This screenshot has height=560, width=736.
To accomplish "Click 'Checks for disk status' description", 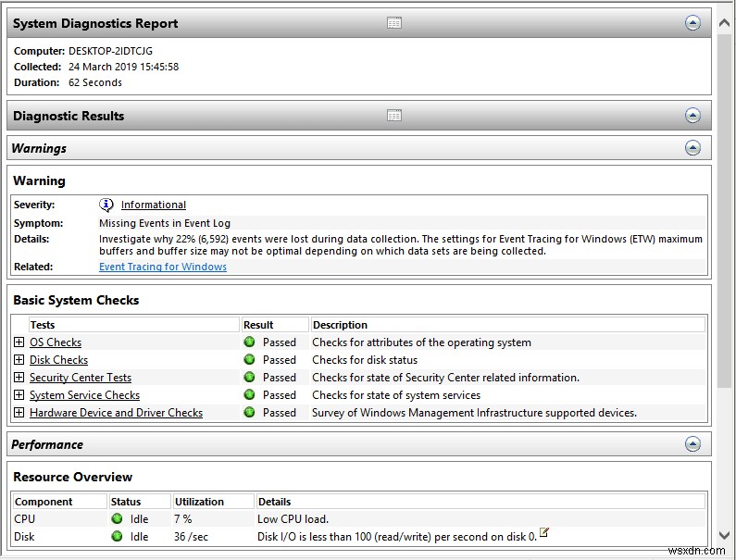I will tap(365, 360).
